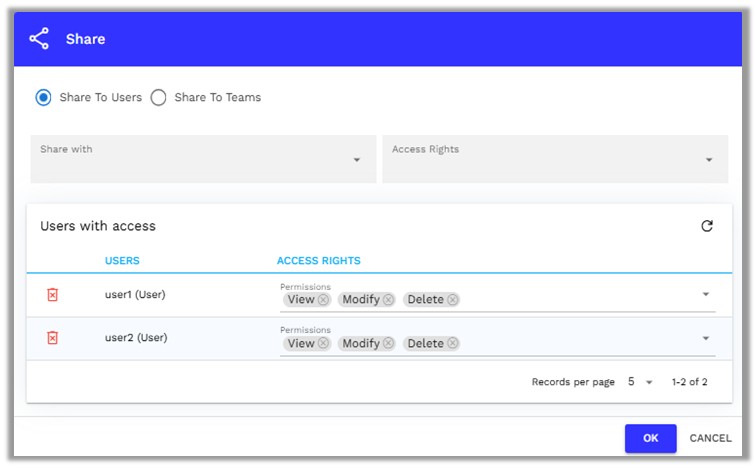Remove View permission chip for user2

point(323,344)
